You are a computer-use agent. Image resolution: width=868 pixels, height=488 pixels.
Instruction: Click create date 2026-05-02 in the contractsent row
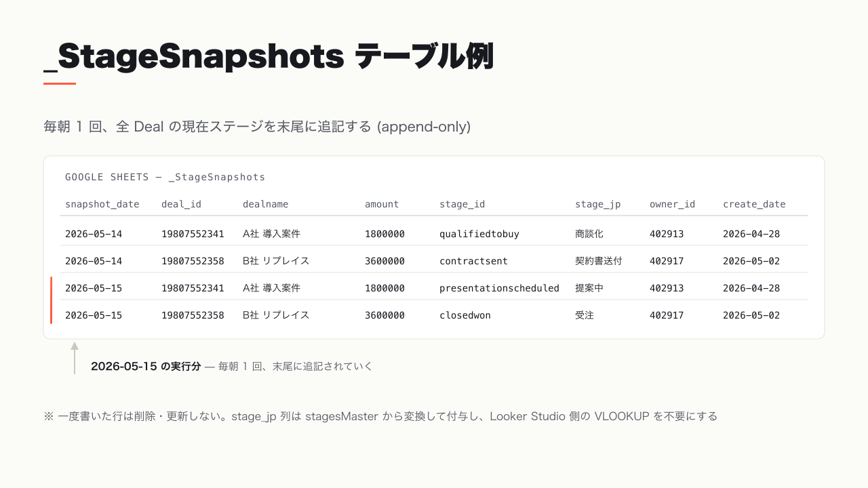[x=751, y=261]
